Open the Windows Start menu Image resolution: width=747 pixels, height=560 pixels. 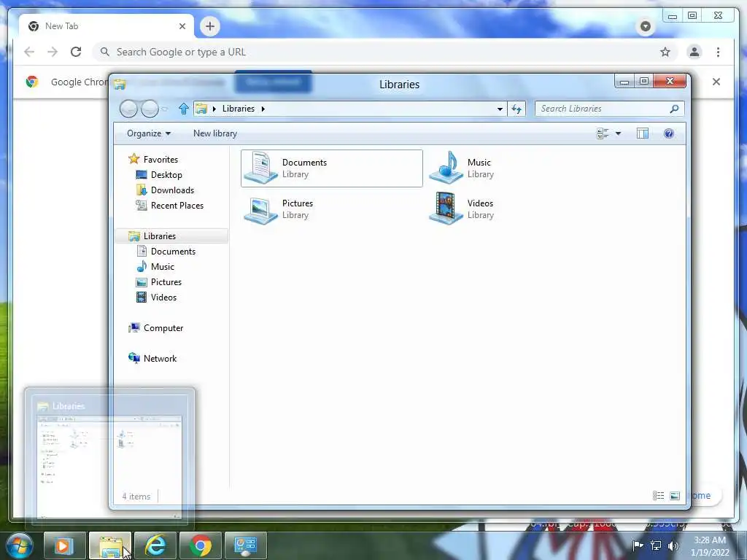(x=19, y=545)
